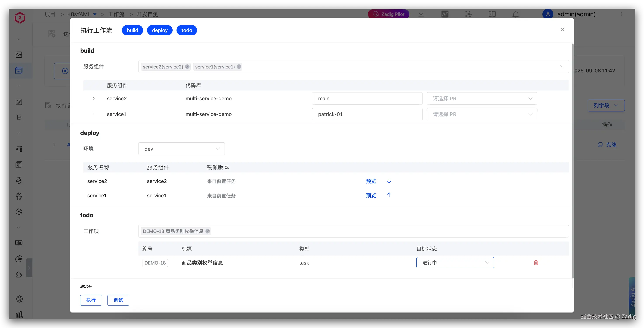Jump to the todo stage tab

click(187, 30)
